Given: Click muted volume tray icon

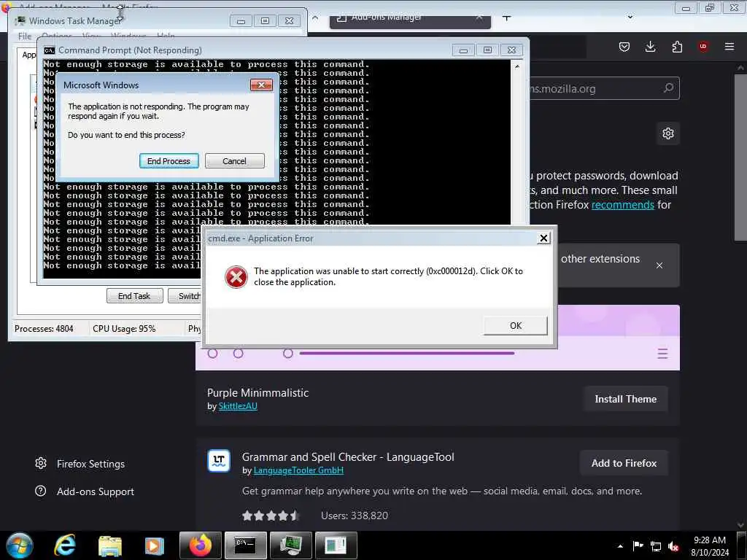Looking at the screenshot, I should [x=673, y=546].
